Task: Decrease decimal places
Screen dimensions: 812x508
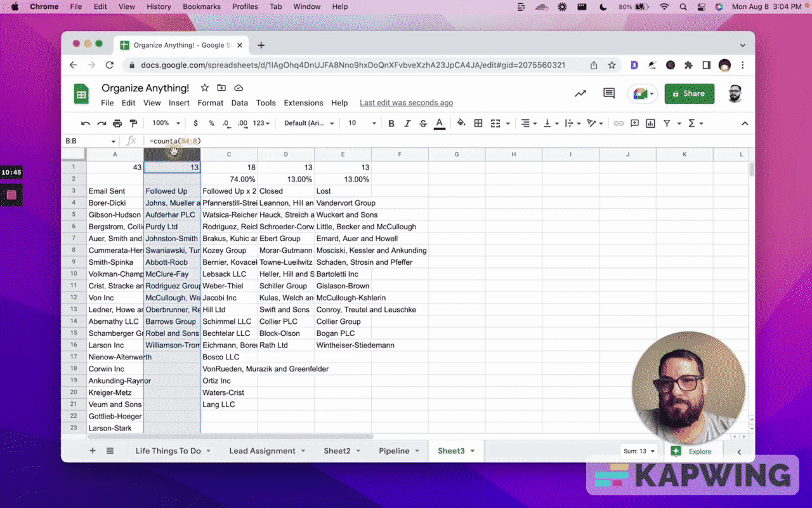Action: [227, 123]
